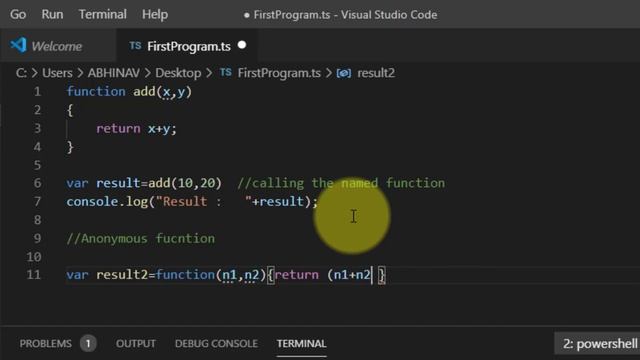
Task: Click the variable symbol icon in breadcrumb
Action: 344,73
